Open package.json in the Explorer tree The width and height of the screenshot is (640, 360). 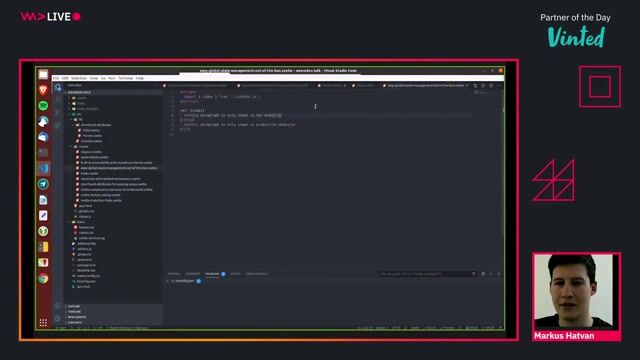tap(86, 265)
